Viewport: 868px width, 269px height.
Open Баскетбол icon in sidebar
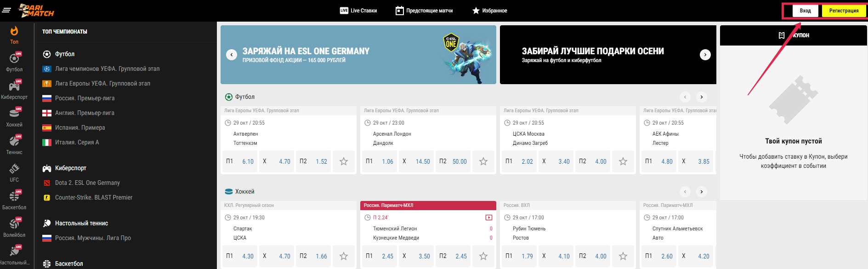click(14, 196)
